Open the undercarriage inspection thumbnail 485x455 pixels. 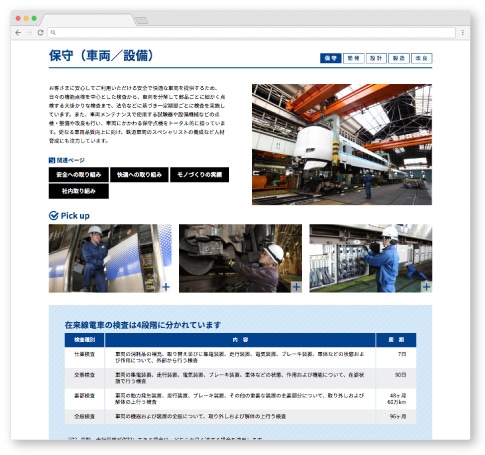coord(240,258)
